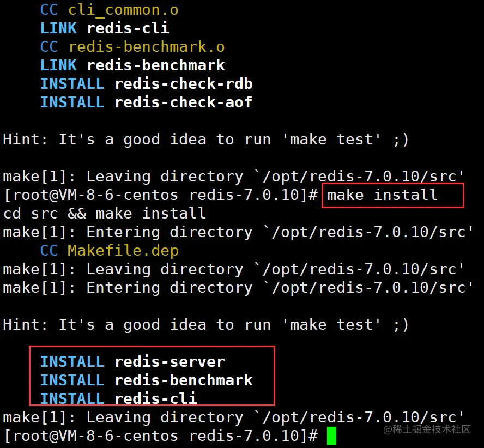Click the "INSTALL redis-server" line
The height and width of the screenshot is (448, 484).
[x=133, y=361]
